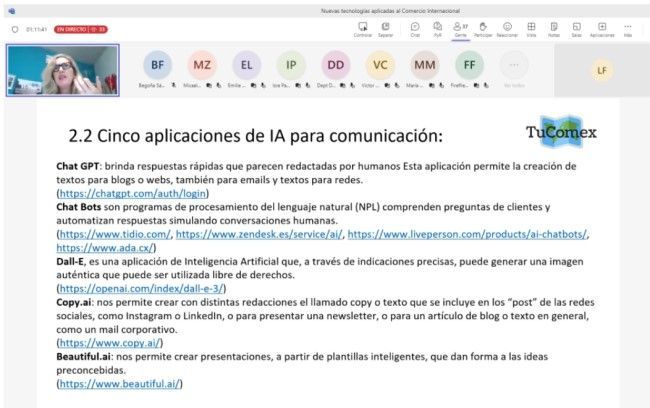Open the openai.com dall-e-3 link

click(x=141, y=289)
